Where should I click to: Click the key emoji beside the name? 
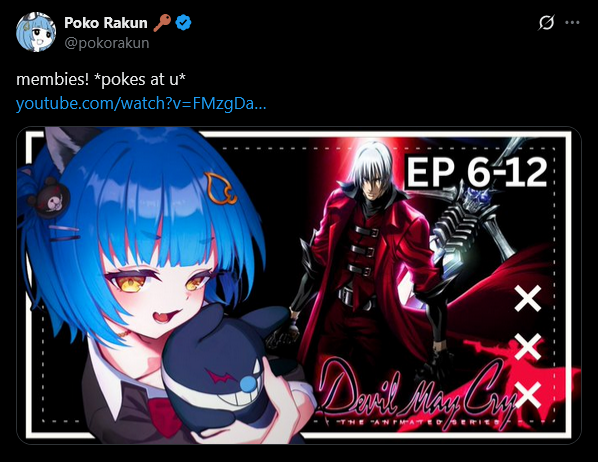[x=162, y=23]
